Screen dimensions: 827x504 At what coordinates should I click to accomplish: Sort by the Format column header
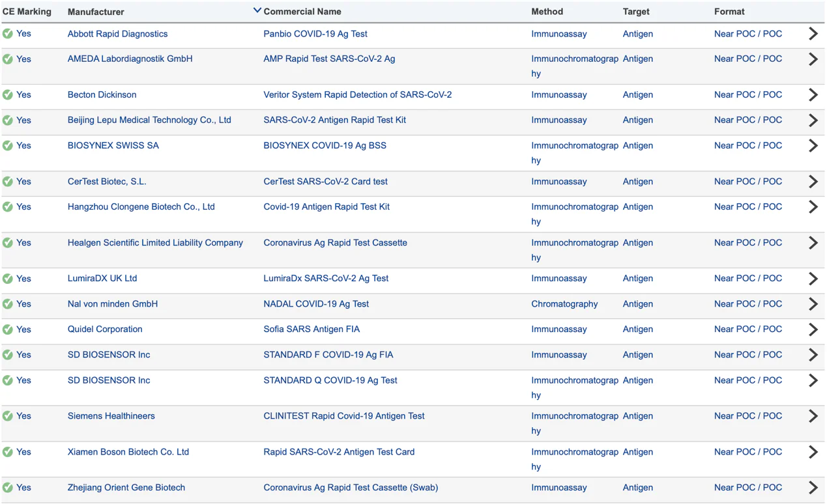click(729, 12)
